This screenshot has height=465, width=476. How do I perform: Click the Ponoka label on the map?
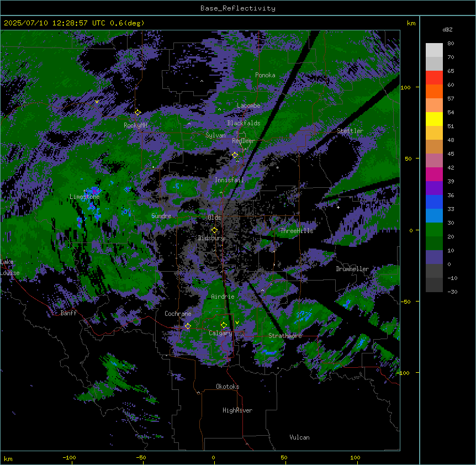point(265,75)
